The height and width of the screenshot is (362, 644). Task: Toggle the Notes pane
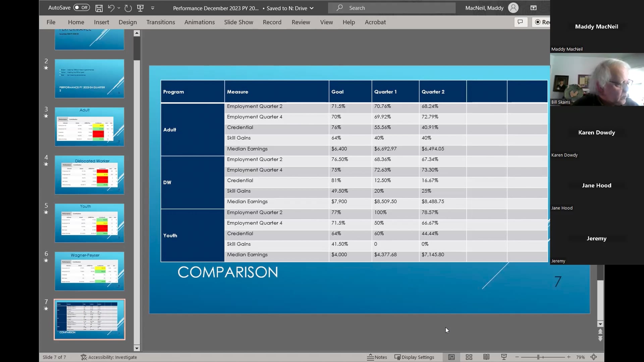coord(377,357)
